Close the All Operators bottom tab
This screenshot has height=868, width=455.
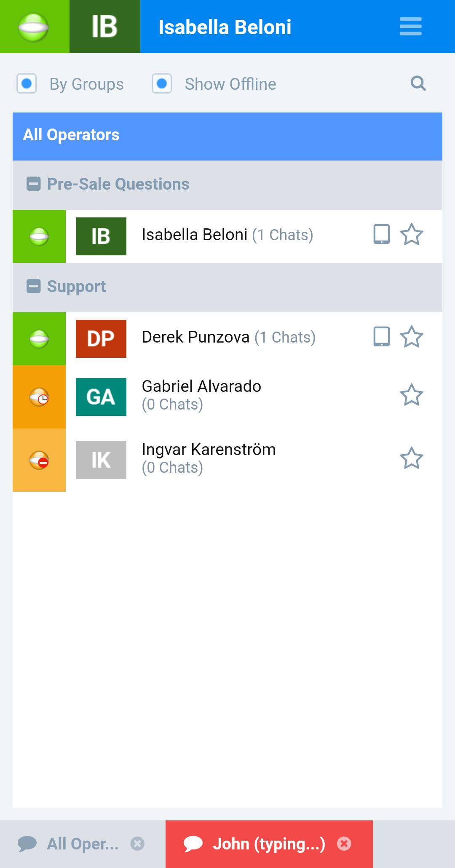coord(137,844)
